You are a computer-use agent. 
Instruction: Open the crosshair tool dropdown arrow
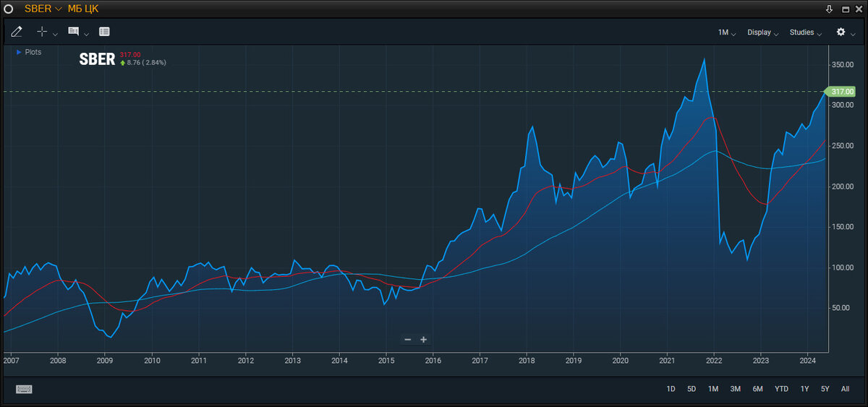(55, 34)
